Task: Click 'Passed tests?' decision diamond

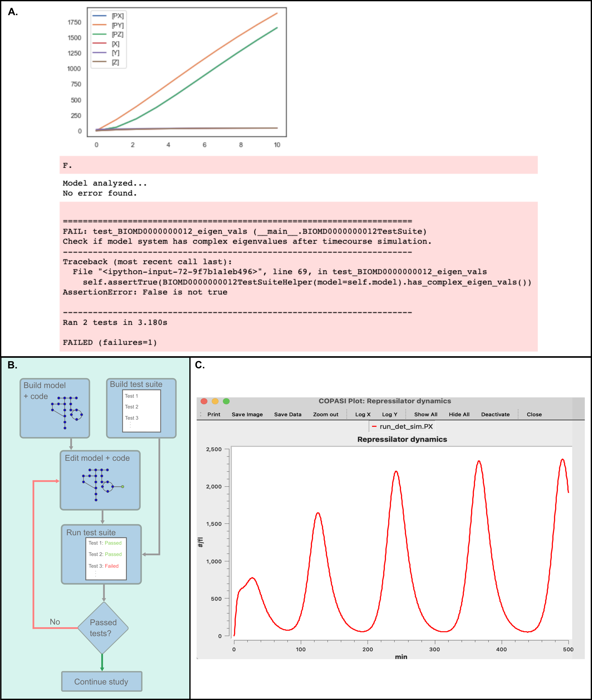Action: tap(103, 628)
